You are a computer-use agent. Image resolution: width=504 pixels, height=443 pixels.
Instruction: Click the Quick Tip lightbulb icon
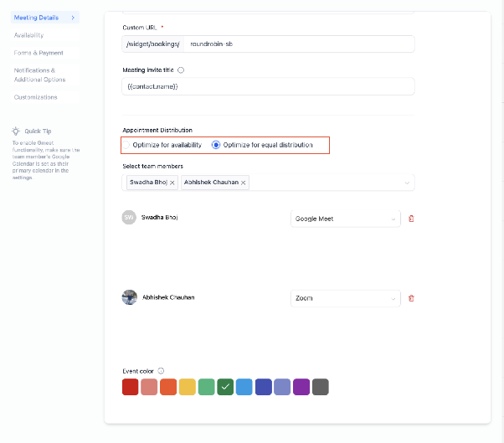click(16, 131)
